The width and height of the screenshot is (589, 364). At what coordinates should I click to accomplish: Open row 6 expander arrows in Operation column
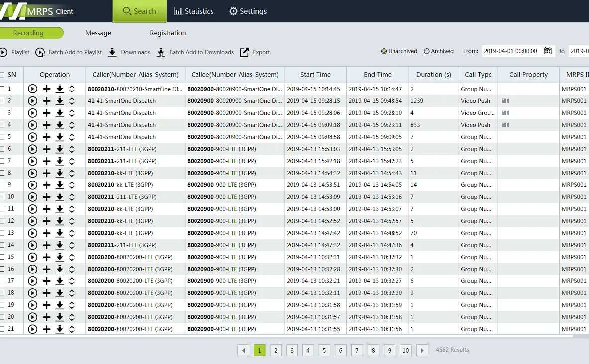[72, 149]
